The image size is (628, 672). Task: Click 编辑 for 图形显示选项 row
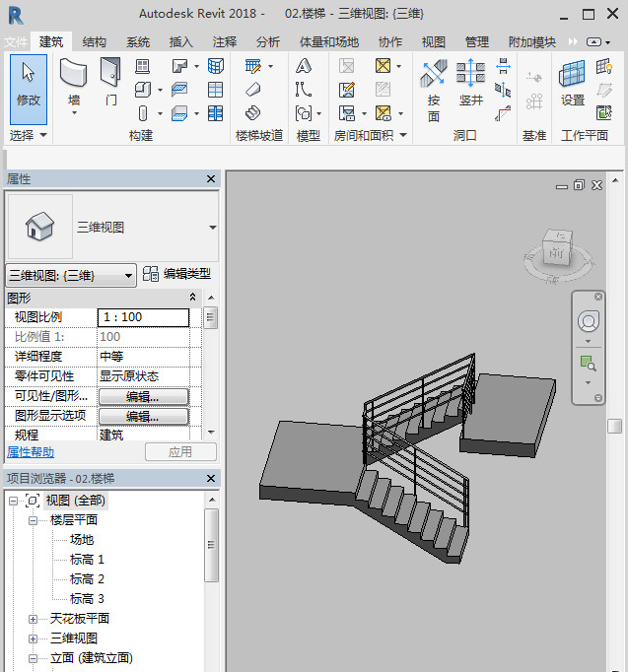[x=144, y=417]
